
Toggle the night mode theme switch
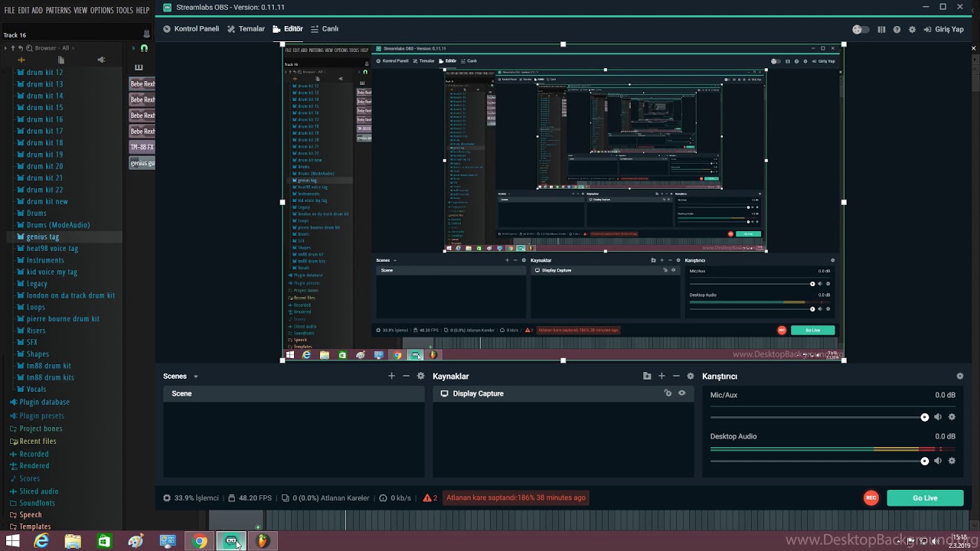(861, 29)
